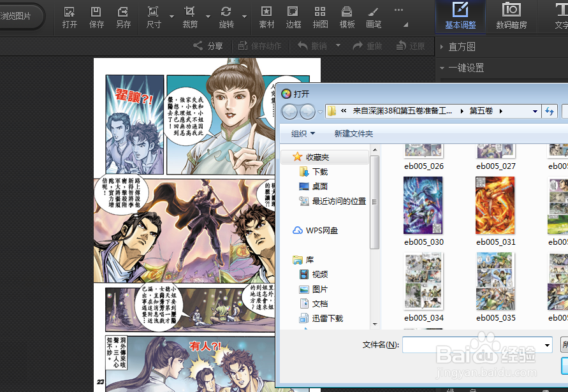Image resolution: width=568 pixels, height=392 pixels.
Task: Open dropdown arrow next to 旋转
Action: point(245,17)
